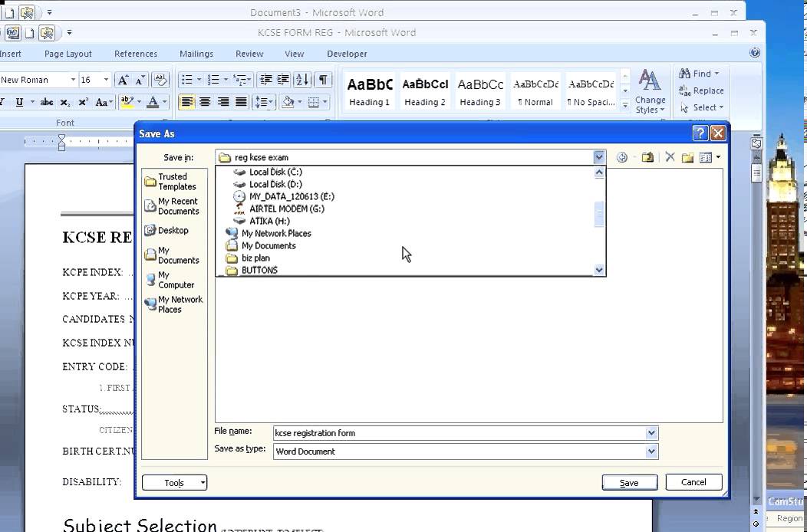Click Sort A-Z icon
This screenshot has width=807, height=532.
coord(302,80)
